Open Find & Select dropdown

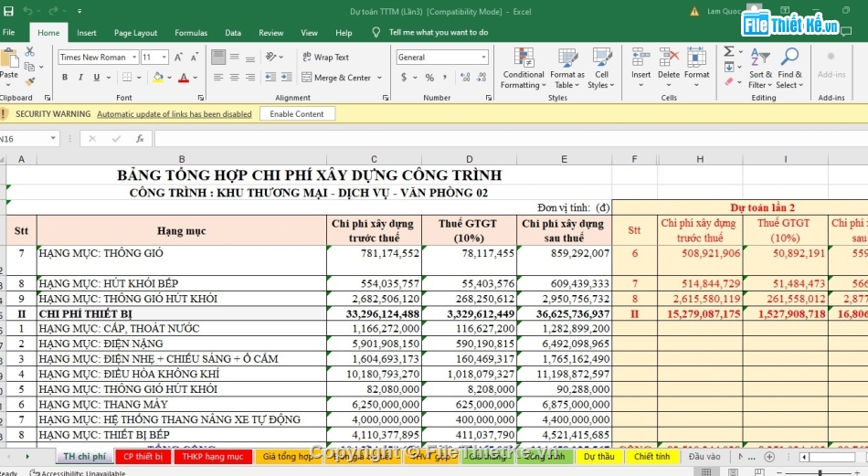tap(790, 69)
